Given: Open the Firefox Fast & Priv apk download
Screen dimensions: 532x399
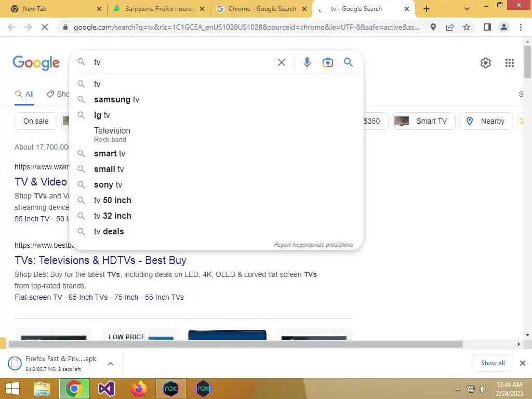Looking at the screenshot, I should point(60,363).
